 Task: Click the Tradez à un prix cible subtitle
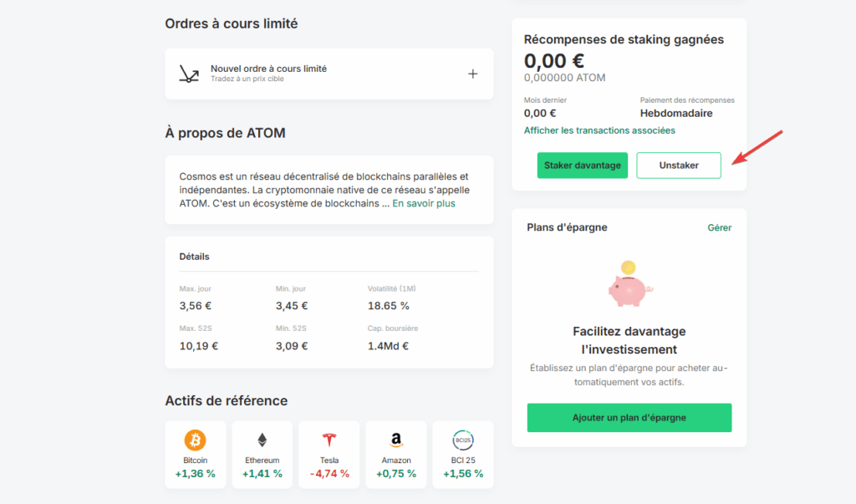click(x=247, y=79)
